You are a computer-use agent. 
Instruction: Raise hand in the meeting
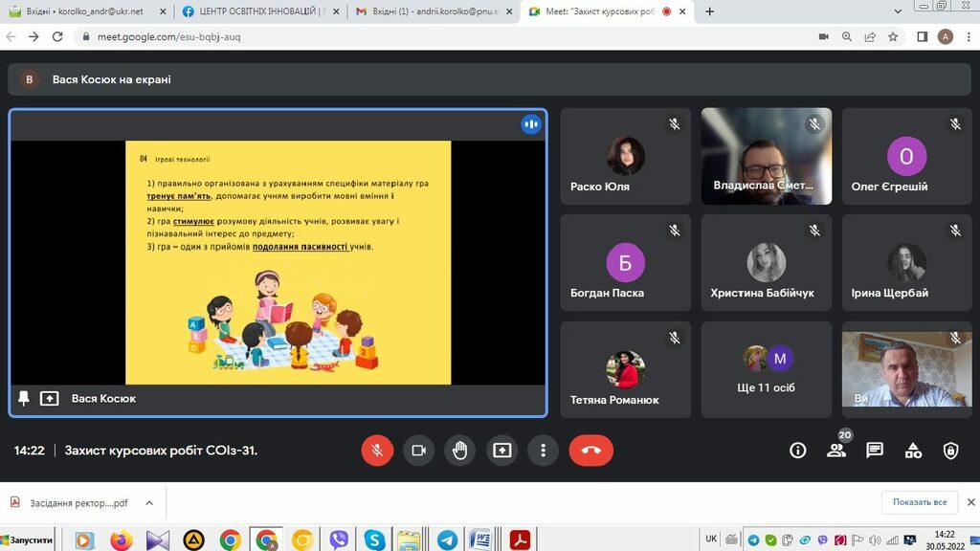460,451
